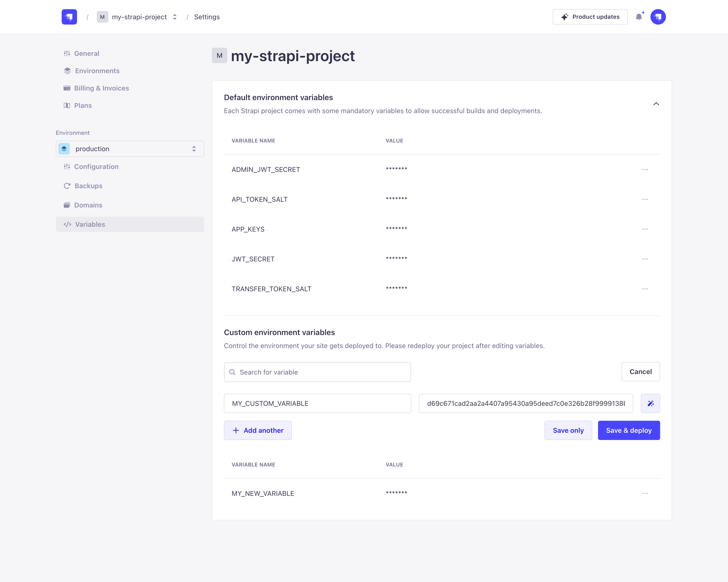Click the M project badge in breadcrumb
728x582 pixels.
click(102, 17)
